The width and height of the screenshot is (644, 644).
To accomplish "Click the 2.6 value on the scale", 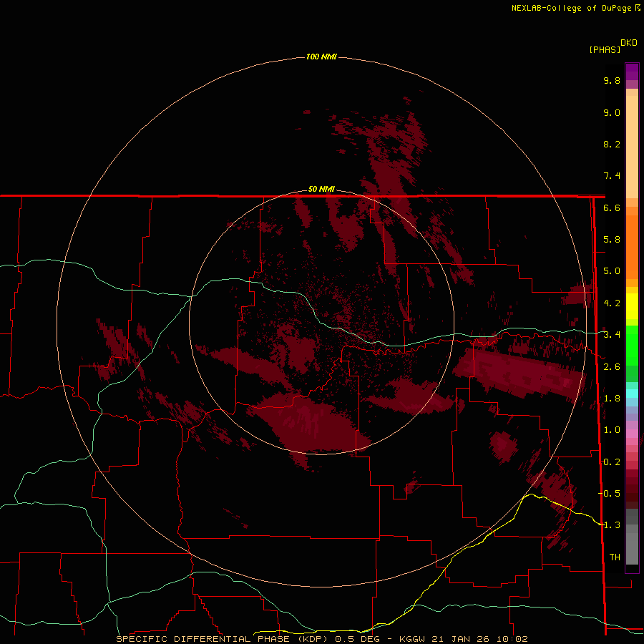I will click(612, 367).
